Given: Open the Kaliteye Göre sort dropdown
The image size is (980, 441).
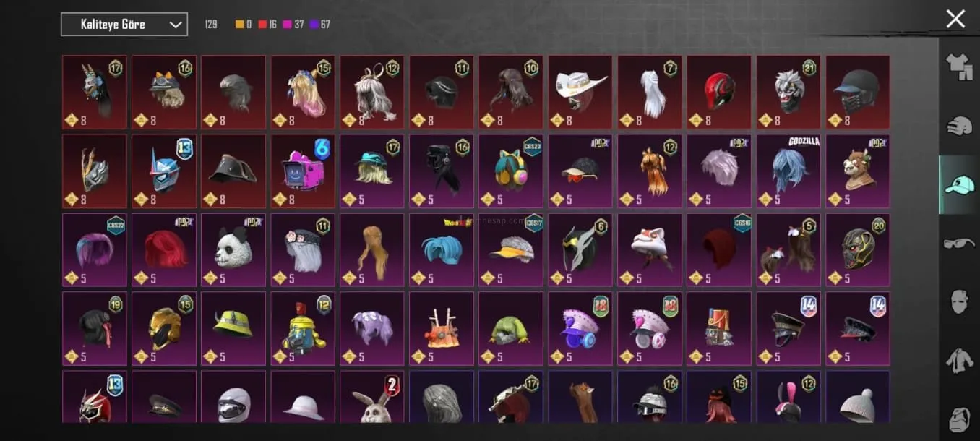Looking at the screenshot, I should 124,24.
